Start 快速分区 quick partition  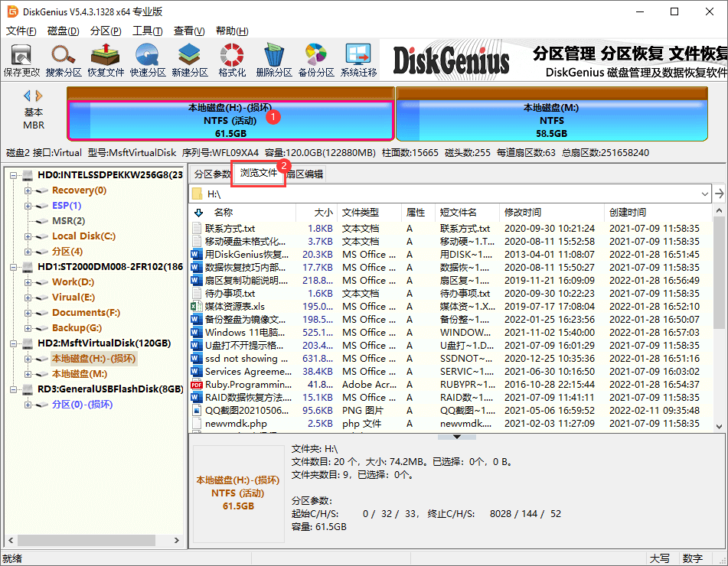(x=148, y=60)
